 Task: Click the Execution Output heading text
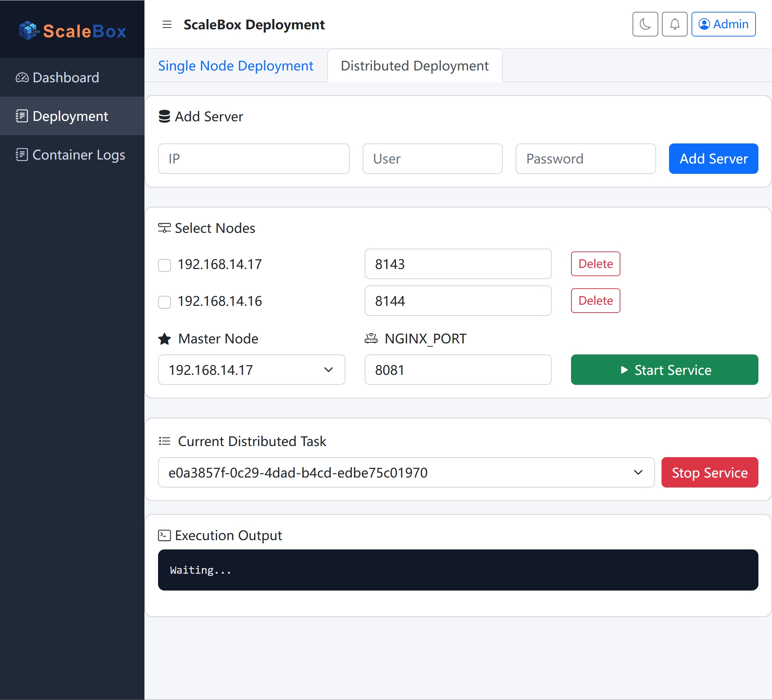tap(228, 535)
